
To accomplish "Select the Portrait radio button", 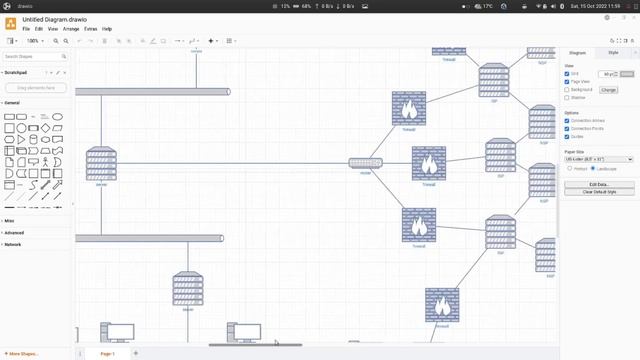I will (x=569, y=168).
